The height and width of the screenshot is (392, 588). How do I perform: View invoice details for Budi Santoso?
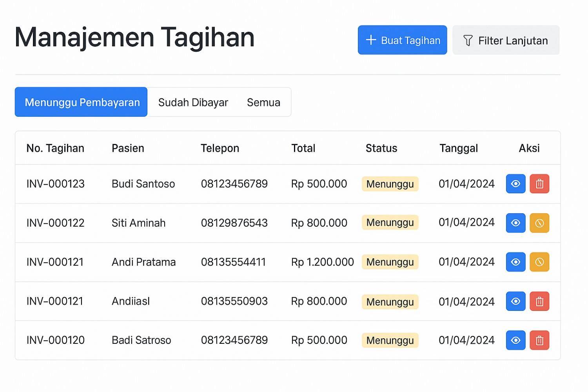515,184
